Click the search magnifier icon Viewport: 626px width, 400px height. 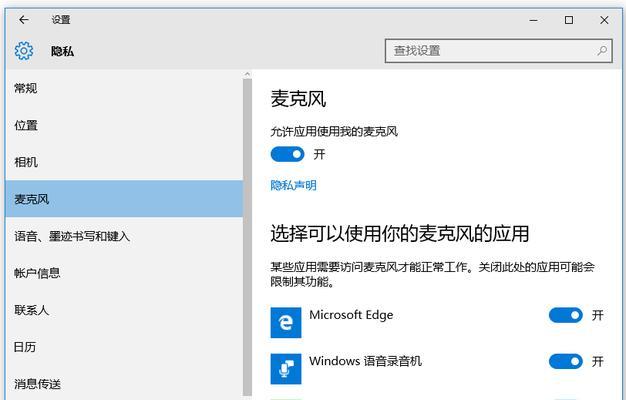(602, 51)
